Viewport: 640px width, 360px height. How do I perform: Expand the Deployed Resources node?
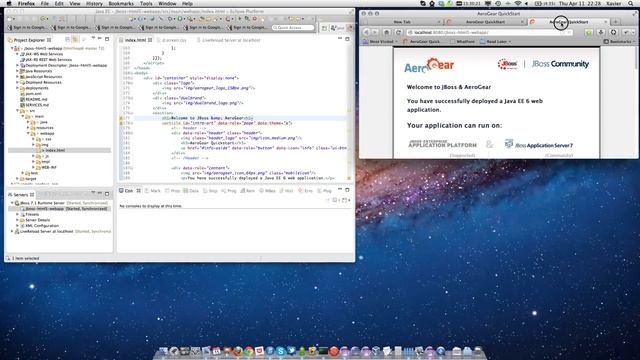[18, 82]
